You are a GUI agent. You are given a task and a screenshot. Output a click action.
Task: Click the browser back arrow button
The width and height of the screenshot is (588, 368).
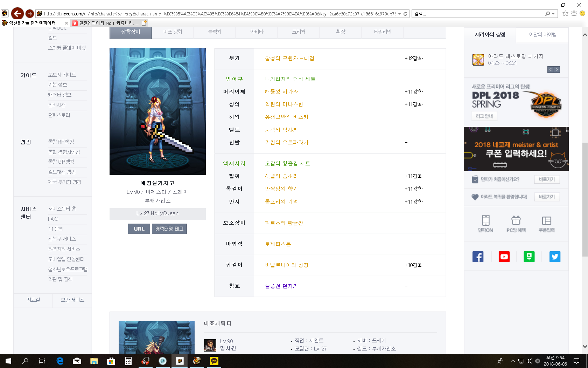pos(17,14)
